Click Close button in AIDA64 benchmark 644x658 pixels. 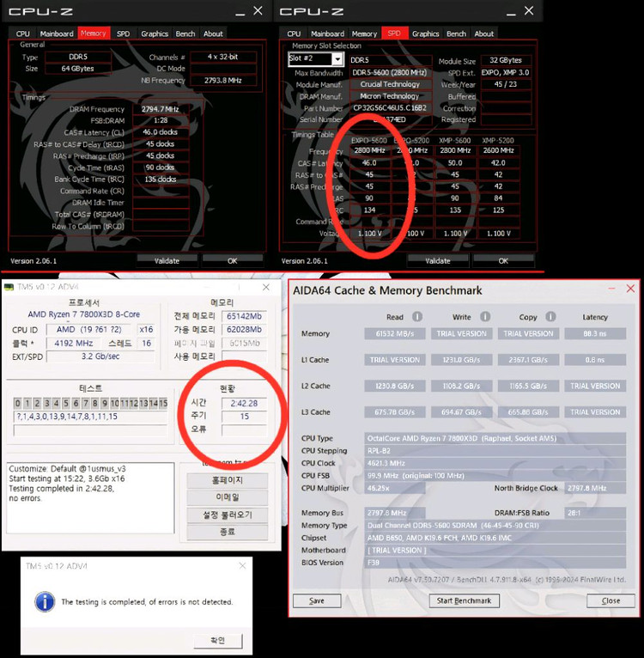click(611, 600)
